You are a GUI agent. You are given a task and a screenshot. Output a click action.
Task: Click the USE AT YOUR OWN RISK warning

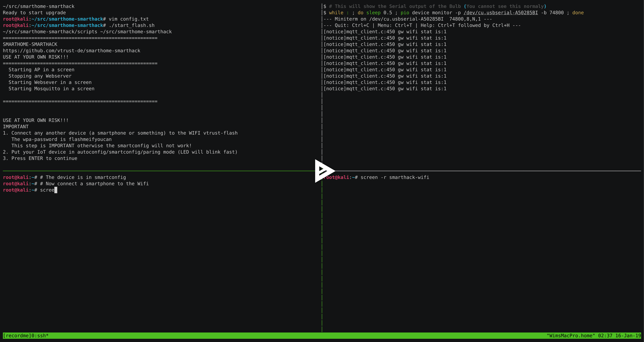pos(36,57)
